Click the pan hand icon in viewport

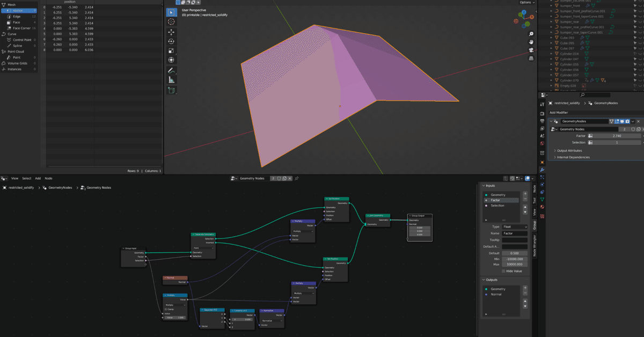coord(531,41)
